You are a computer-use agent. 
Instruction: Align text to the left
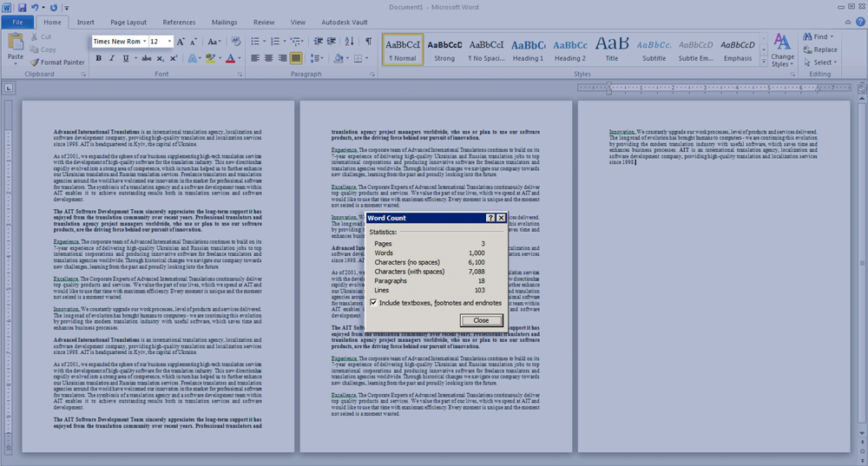255,58
